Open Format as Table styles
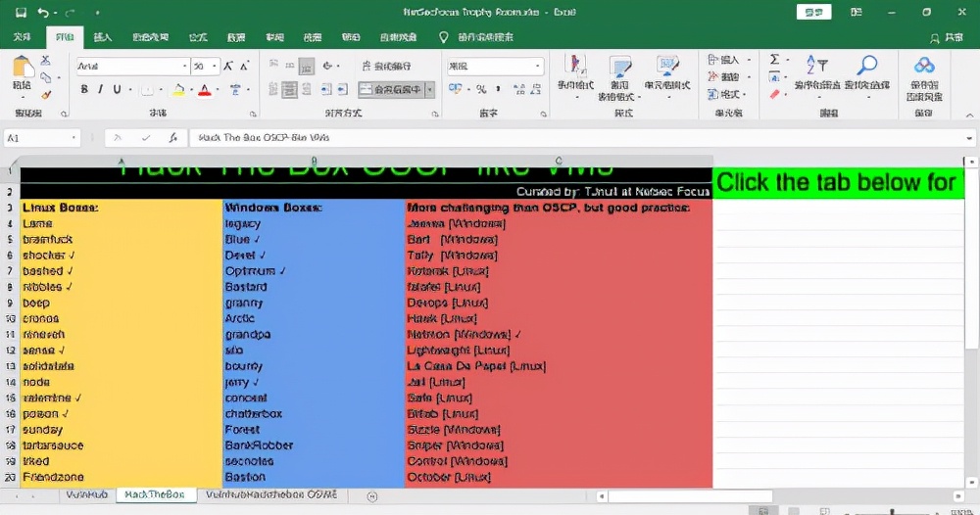Viewport: 980px width, 515px height. [x=619, y=77]
